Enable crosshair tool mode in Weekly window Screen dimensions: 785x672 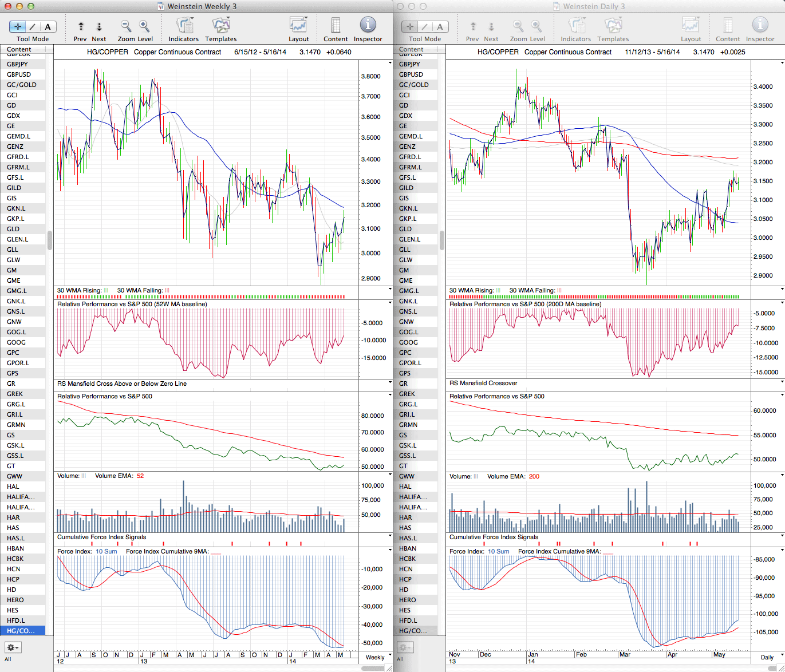(x=18, y=27)
